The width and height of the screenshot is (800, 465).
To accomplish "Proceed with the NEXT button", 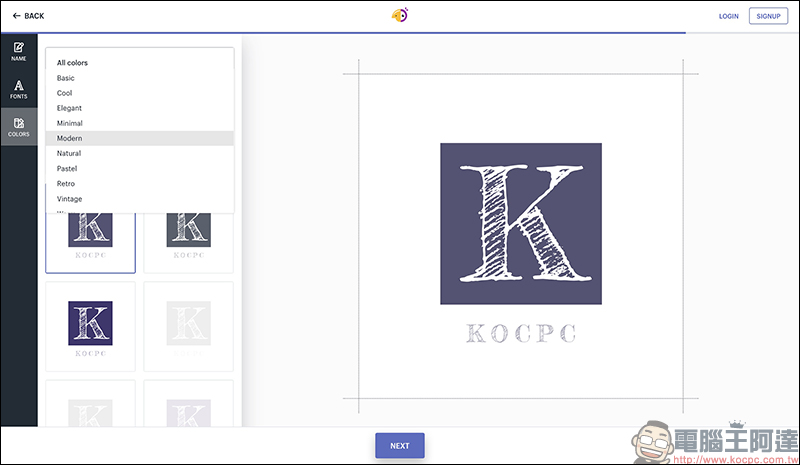I will [x=400, y=446].
